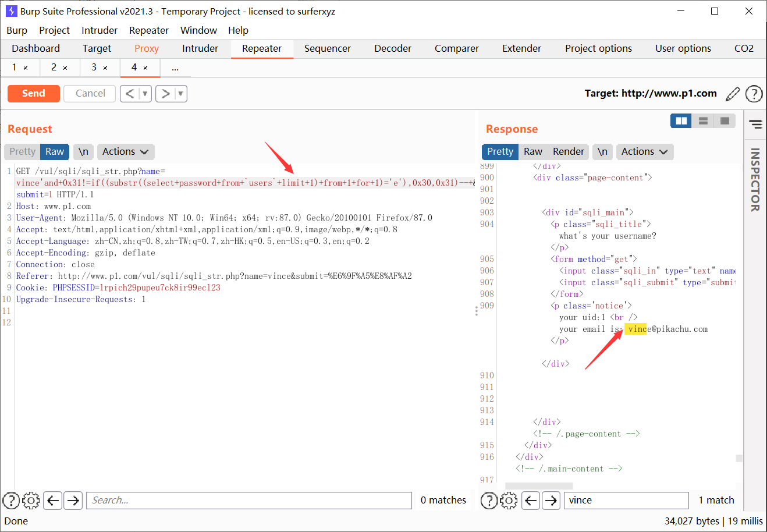This screenshot has width=767, height=532.
Task: Focus the request Search field
Action: coord(249,500)
